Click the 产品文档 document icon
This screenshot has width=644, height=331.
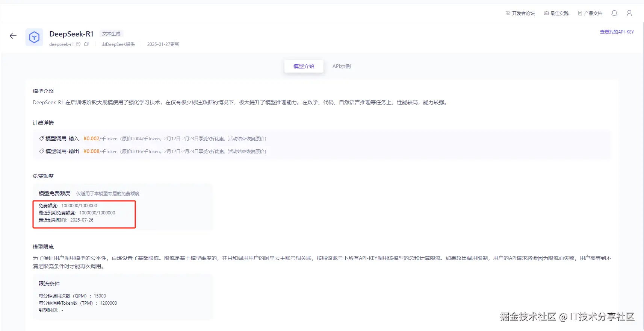[x=580, y=13]
